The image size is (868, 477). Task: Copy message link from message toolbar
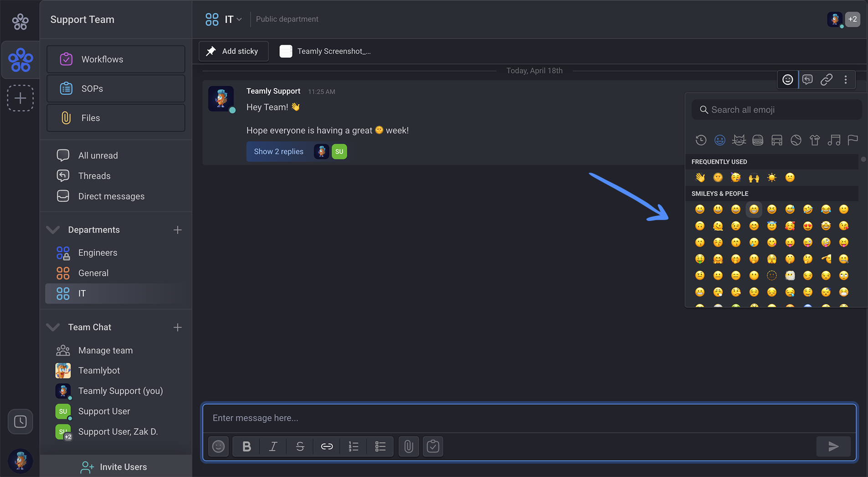pos(827,80)
